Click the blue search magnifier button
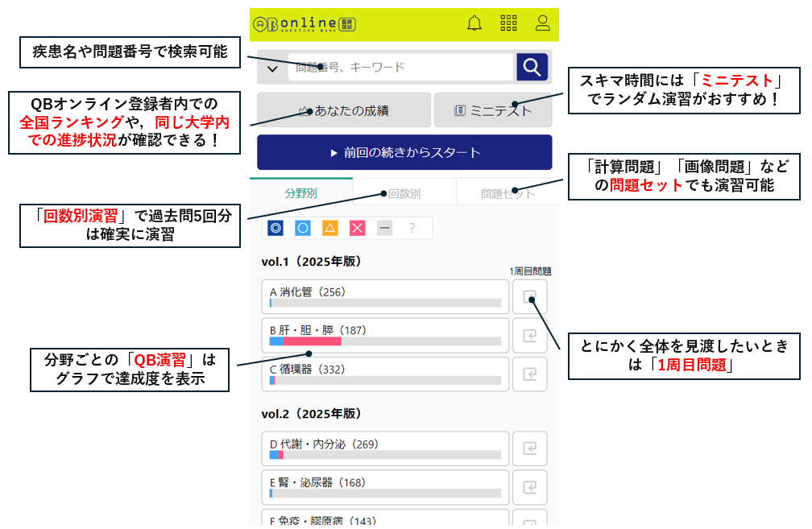This screenshot has width=812, height=529. click(531, 67)
